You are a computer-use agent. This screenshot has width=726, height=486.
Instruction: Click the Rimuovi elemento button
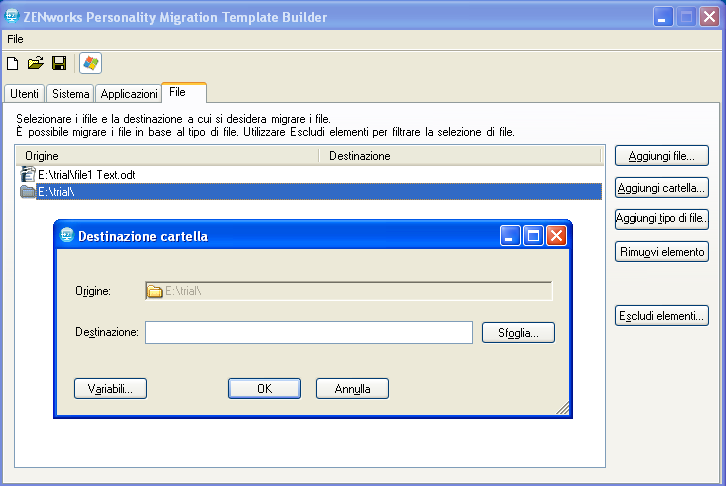662,252
